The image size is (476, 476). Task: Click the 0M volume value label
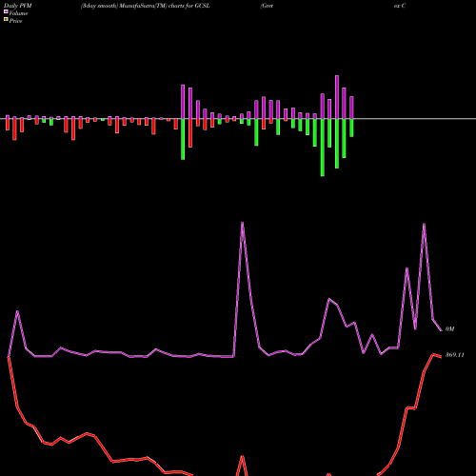[x=449, y=329]
